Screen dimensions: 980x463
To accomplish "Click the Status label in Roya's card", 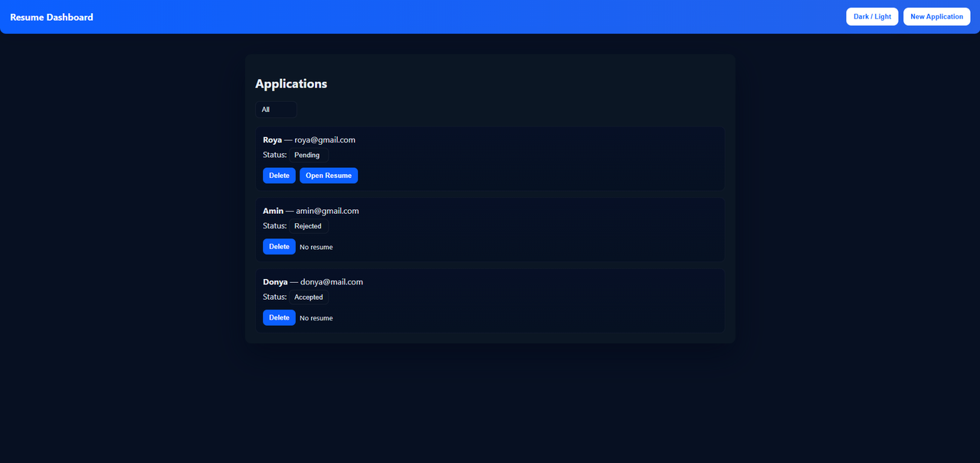I will tap(274, 155).
